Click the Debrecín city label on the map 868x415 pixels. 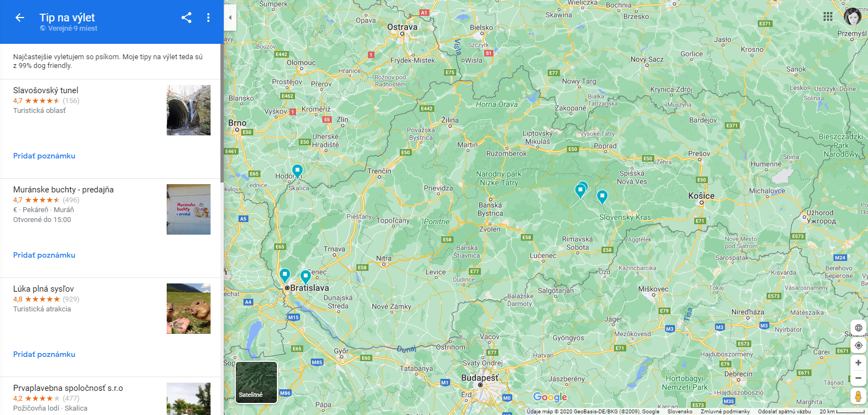(739, 374)
